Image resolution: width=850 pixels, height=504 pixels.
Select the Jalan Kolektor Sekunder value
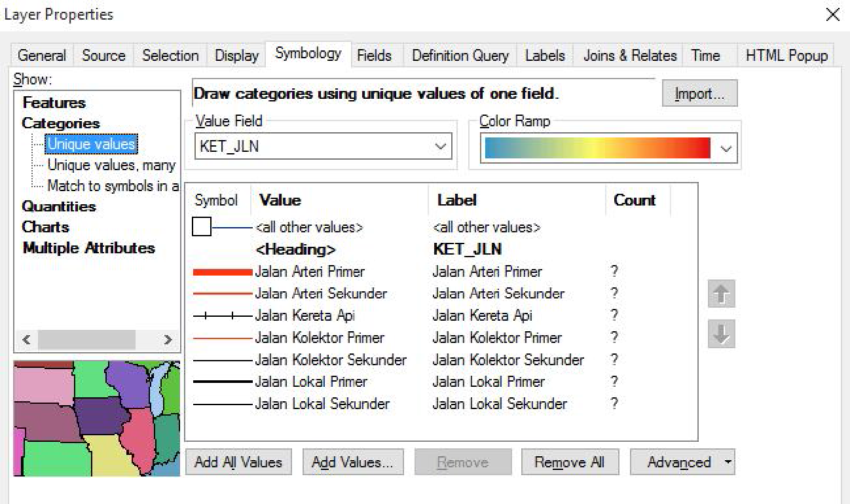pos(331,360)
